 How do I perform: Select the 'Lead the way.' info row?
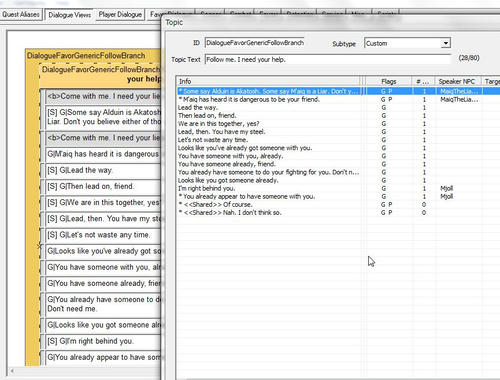click(x=338, y=107)
